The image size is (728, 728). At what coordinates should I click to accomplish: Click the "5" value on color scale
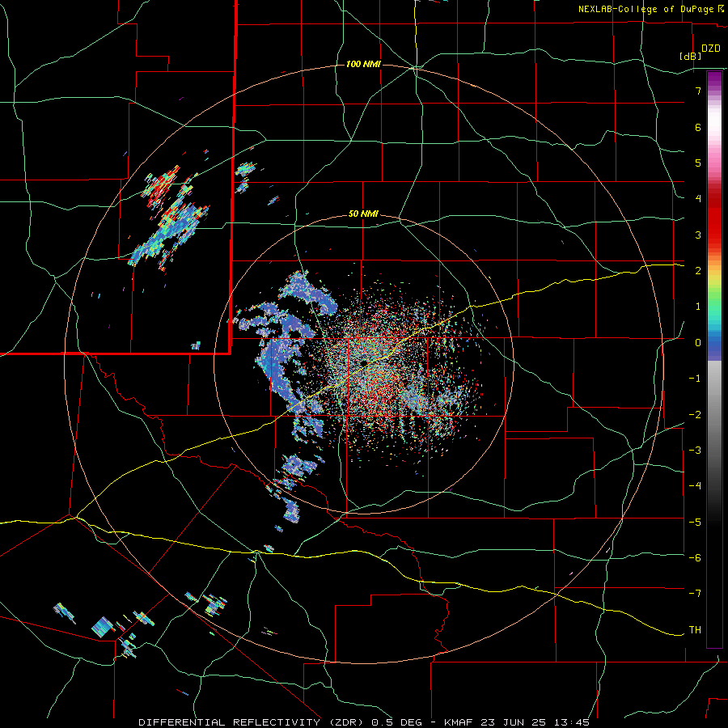698,163
